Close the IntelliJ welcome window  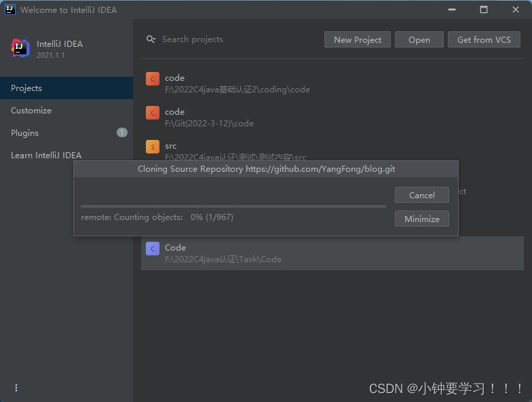click(516, 10)
